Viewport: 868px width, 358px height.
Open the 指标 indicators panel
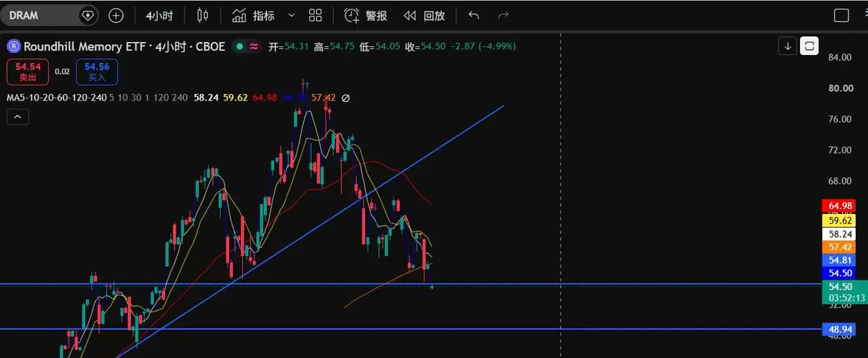[254, 15]
